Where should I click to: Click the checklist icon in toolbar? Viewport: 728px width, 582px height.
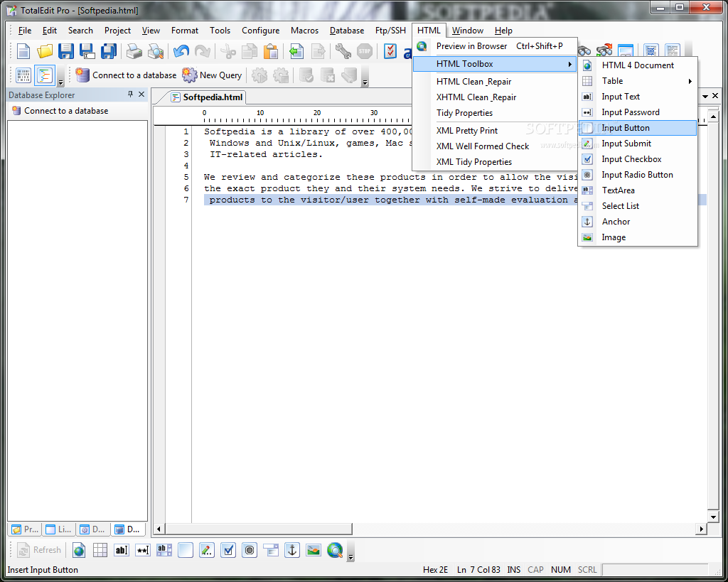(390, 51)
